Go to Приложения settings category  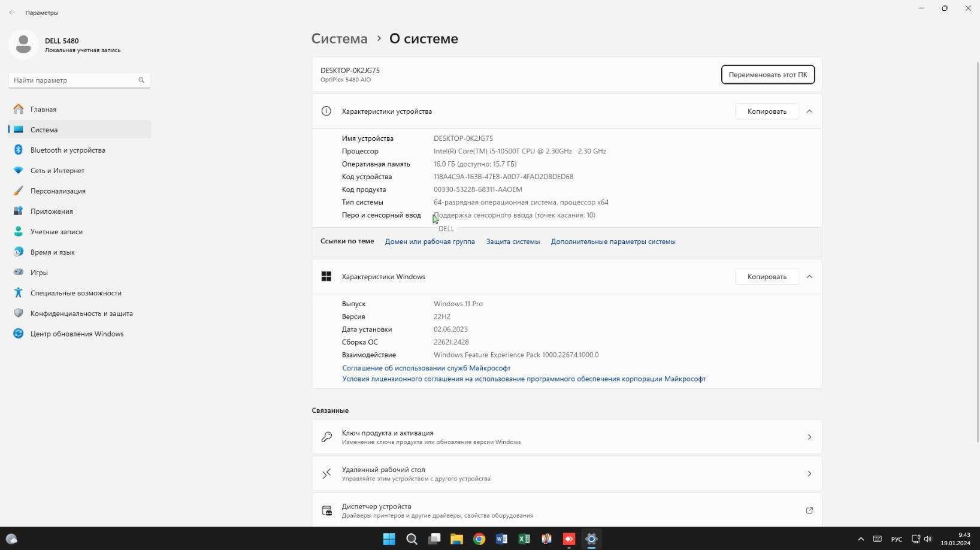click(52, 211)
